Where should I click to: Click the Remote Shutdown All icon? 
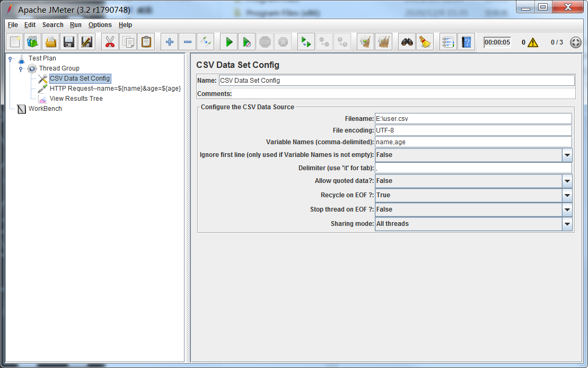(x=343, y=42)
